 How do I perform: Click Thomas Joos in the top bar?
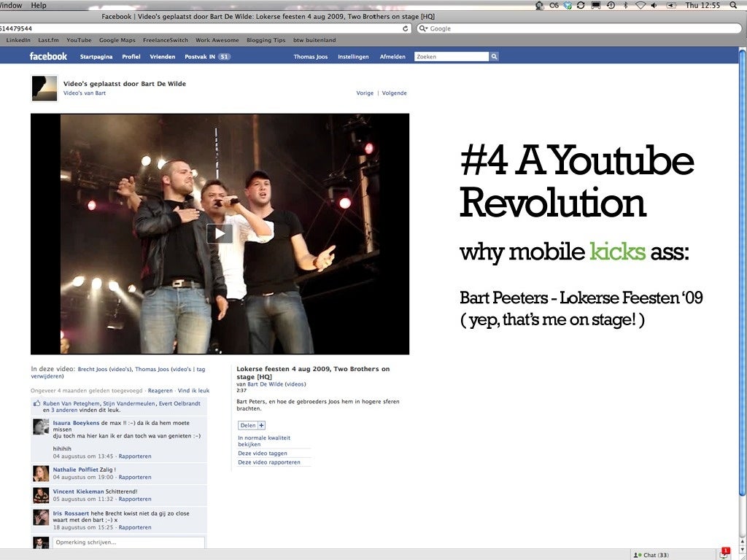(311, 57)
